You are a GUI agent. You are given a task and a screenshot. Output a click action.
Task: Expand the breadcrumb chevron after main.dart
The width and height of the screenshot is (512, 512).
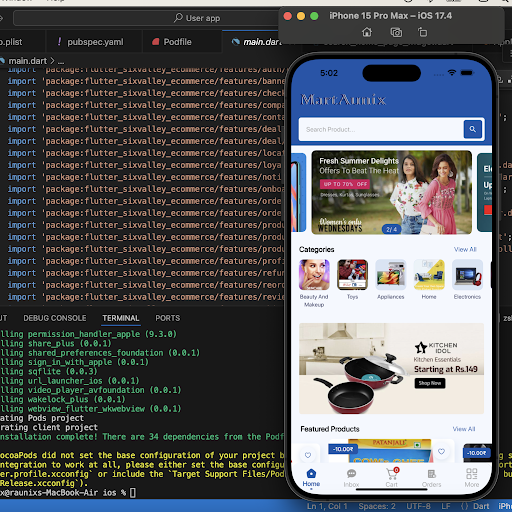click(52, 61)
